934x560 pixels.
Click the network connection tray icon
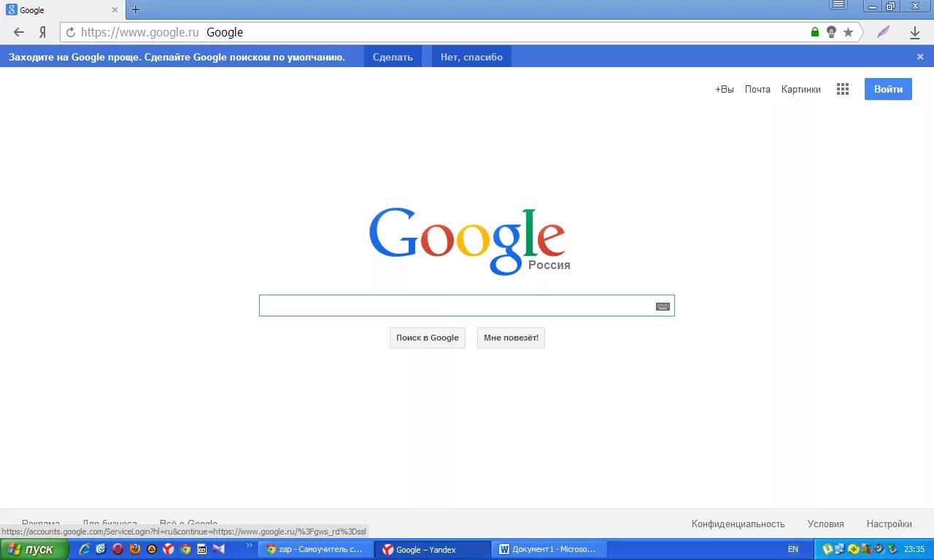pyautogui.click(x=839, y=549)
